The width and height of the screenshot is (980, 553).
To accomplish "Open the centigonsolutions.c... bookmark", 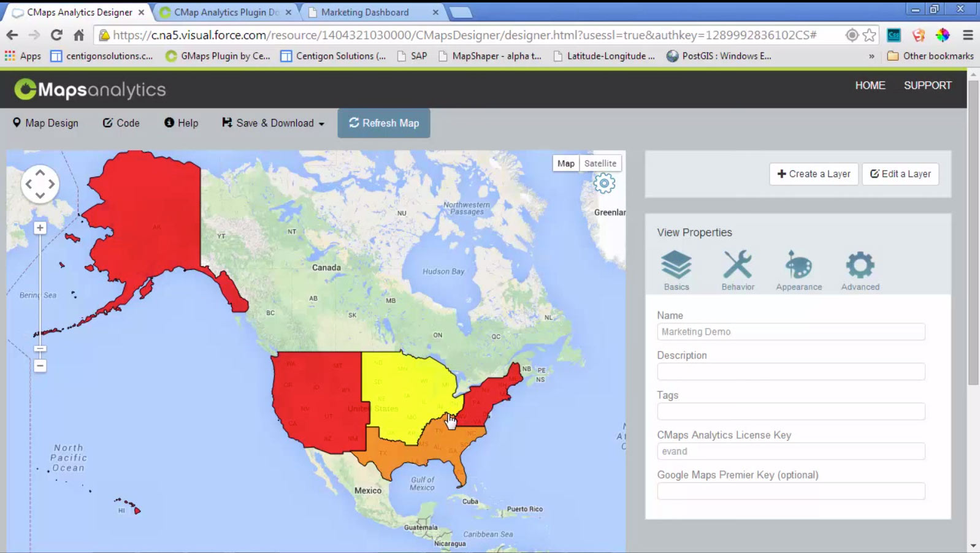I will click(x=102, y=56).
